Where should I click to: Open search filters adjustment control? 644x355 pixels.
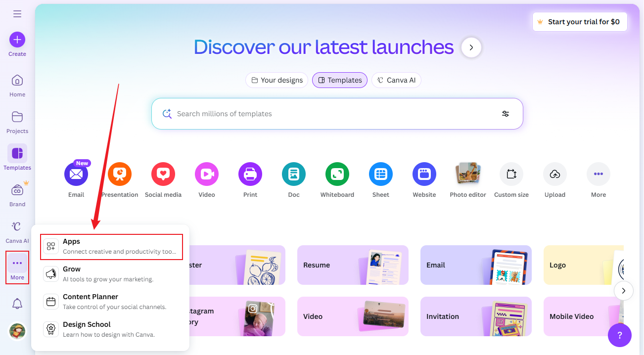[506, 114]
